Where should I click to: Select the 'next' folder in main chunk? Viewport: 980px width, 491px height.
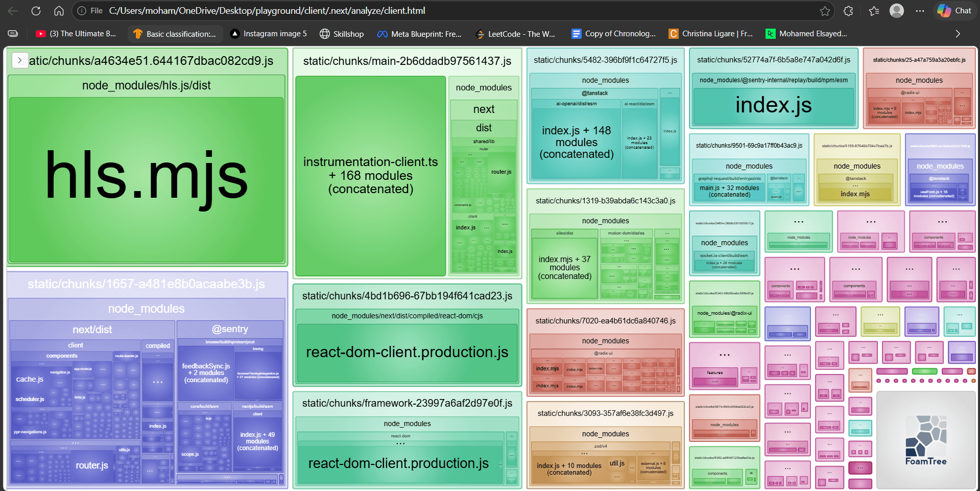click(x=484, y=109)
